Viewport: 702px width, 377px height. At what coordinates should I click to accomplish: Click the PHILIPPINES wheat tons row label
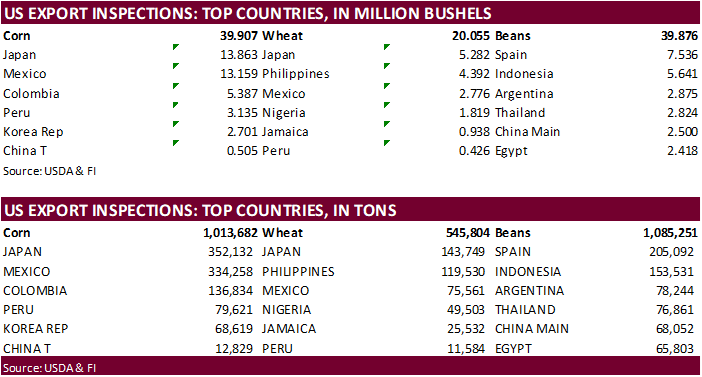click(x=298, y=271)
